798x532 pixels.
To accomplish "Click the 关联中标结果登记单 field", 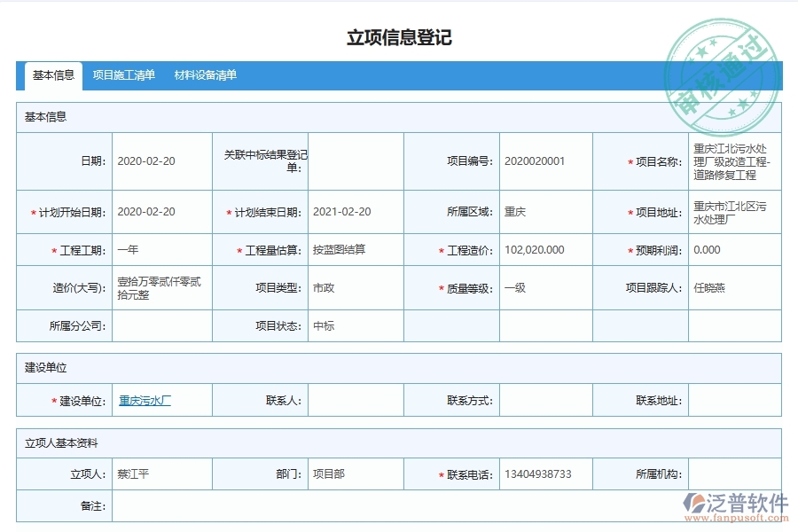I will click(355, 160).
